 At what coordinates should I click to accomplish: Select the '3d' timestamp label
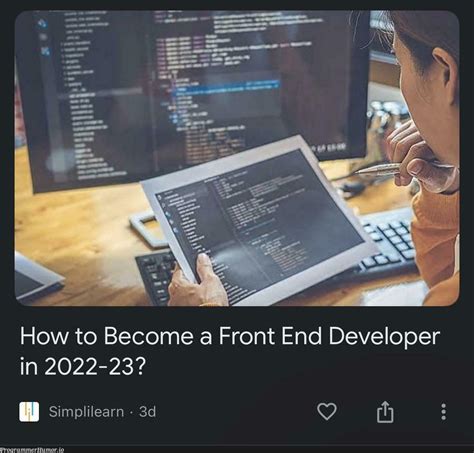pos(147,412)
